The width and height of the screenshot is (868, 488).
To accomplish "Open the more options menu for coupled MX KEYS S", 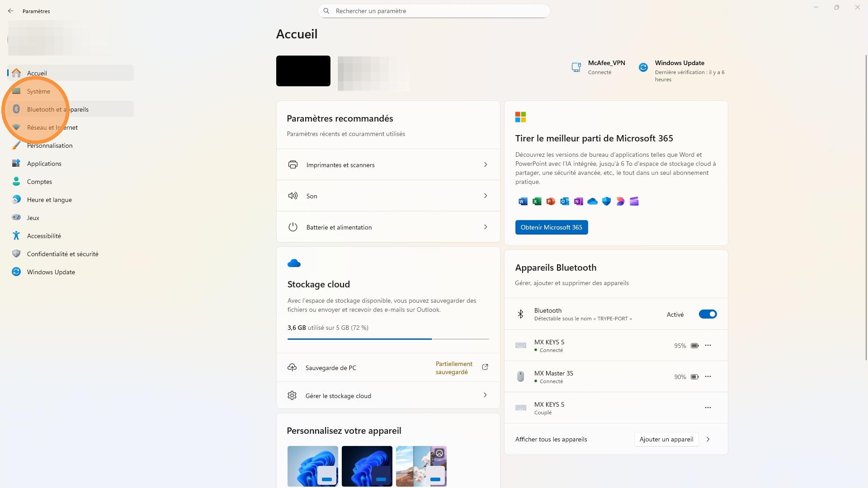I will [708, 408].
